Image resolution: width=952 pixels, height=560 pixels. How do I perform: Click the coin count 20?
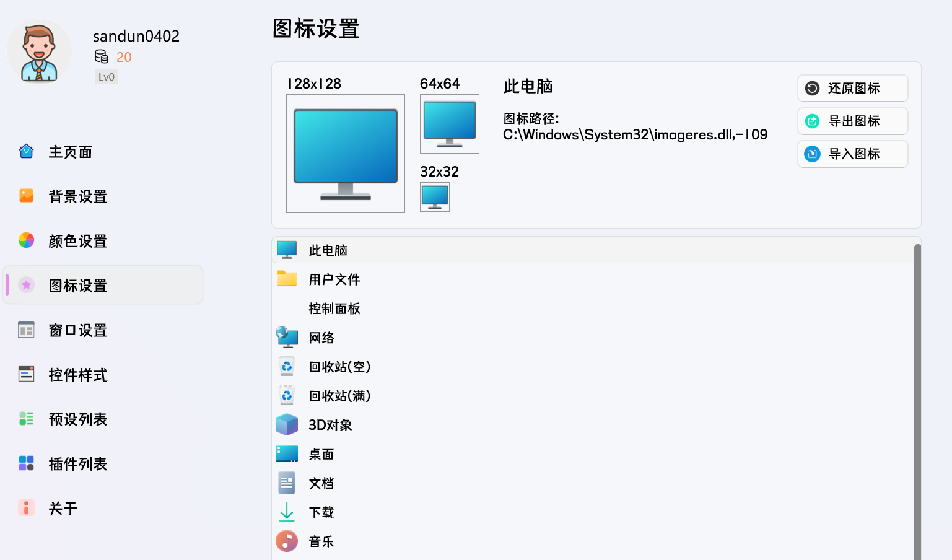124,57
